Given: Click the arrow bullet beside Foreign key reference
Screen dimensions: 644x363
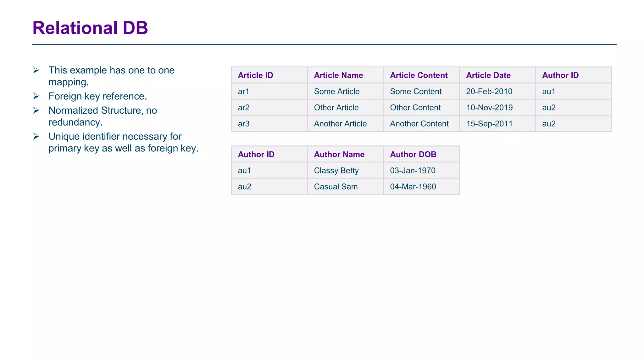Looking at the screenshot, I should pyautogui.click(x=36, y=96).
